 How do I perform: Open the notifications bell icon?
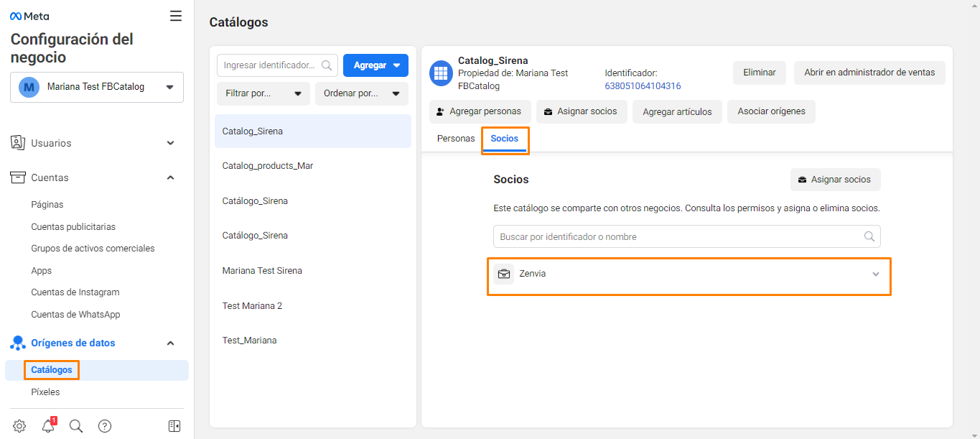[48, 426]
